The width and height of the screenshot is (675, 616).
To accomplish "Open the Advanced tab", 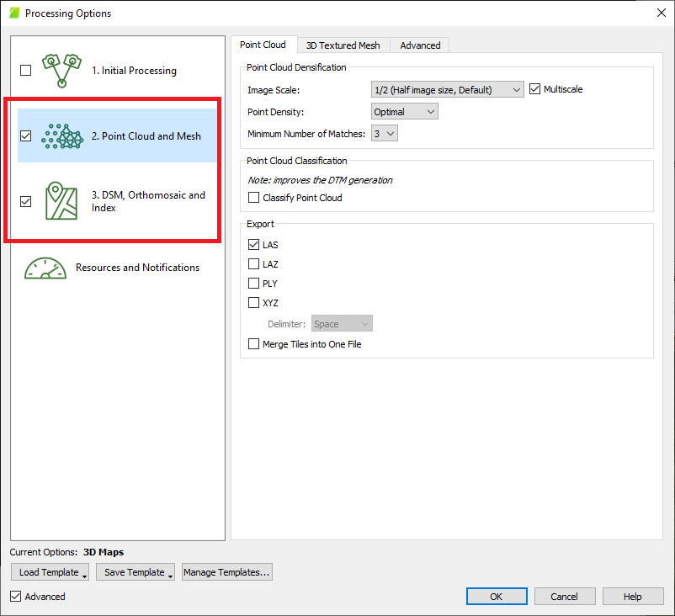I will (x=420, y=45).
